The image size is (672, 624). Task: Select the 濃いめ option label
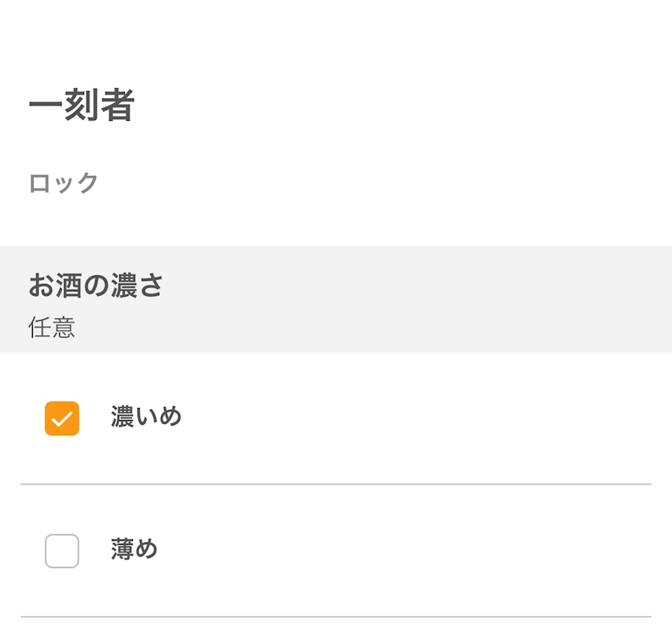point(146,417)
